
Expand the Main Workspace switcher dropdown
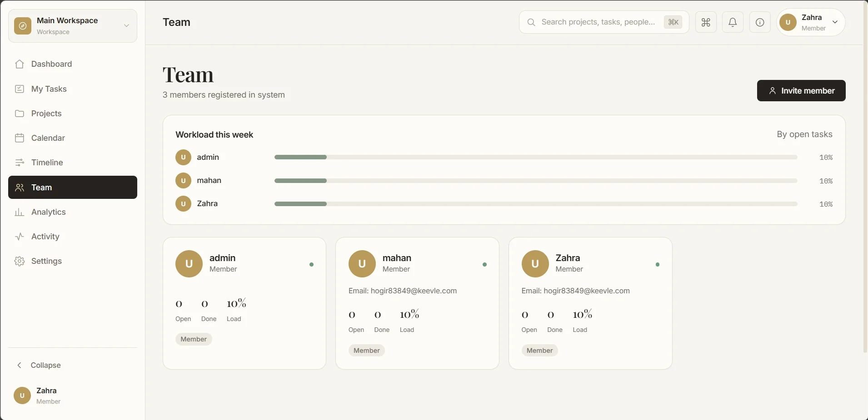point(73,26)
